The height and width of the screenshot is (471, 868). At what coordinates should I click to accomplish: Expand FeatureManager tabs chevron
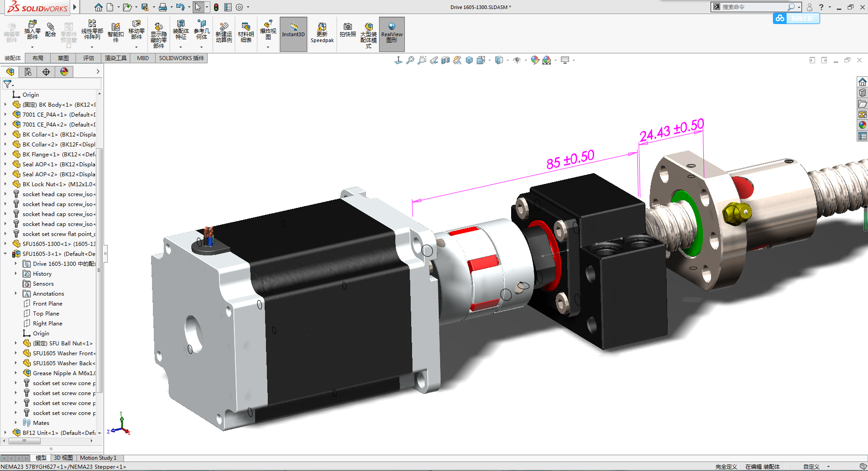[x=98, y=71]
